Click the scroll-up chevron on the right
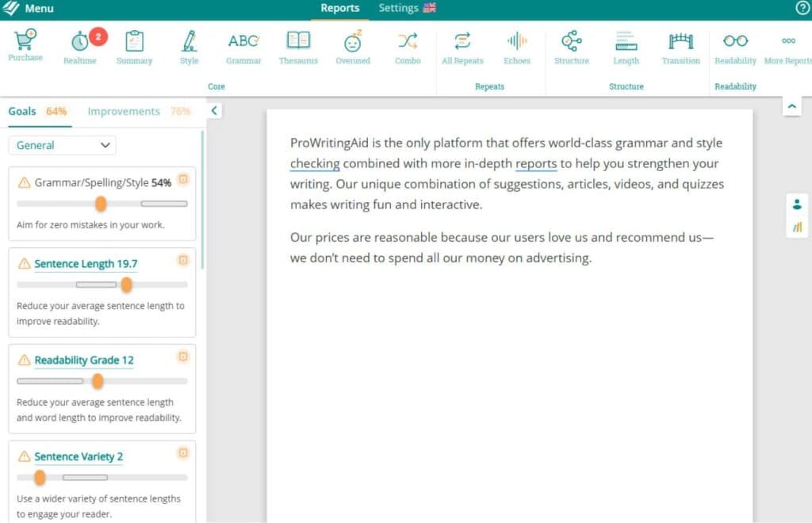The image size is (812, 523). (792, 105)
